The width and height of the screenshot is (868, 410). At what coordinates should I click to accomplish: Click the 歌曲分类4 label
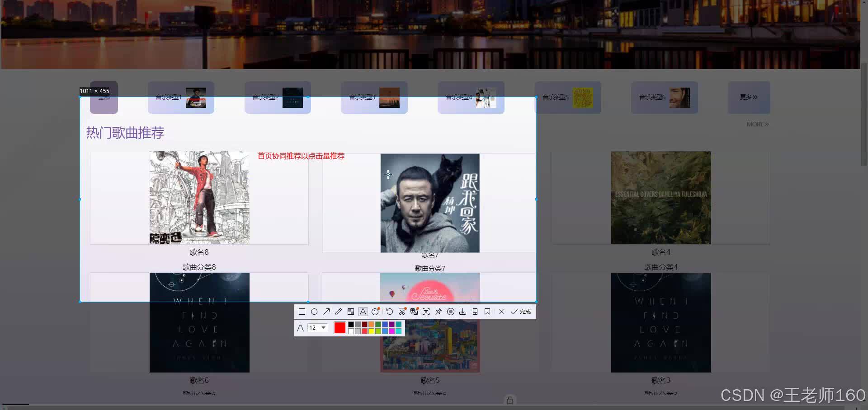click(x=661, y=267)
